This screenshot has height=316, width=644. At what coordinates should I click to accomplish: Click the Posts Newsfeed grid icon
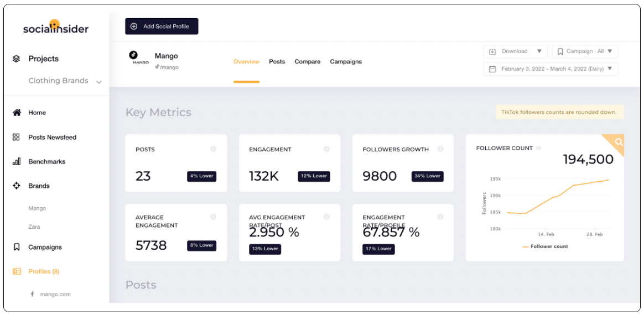(x=17, y=138)
